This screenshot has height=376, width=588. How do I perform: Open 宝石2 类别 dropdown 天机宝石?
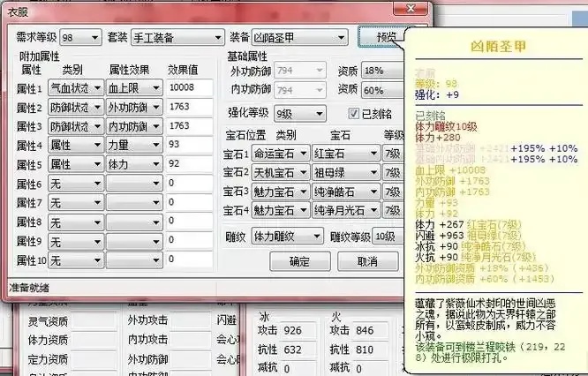pyautogui.click(x=281, y=172)
